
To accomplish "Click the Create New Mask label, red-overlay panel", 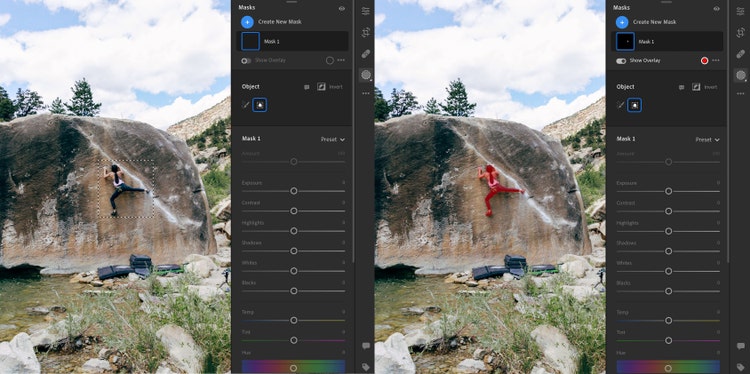I will click(x=655, y=22).
